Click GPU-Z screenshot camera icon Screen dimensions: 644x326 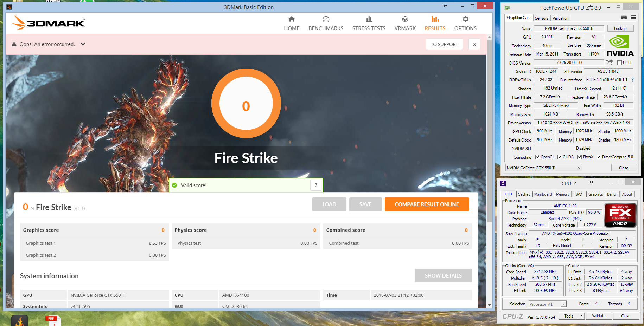click(624, 17)
